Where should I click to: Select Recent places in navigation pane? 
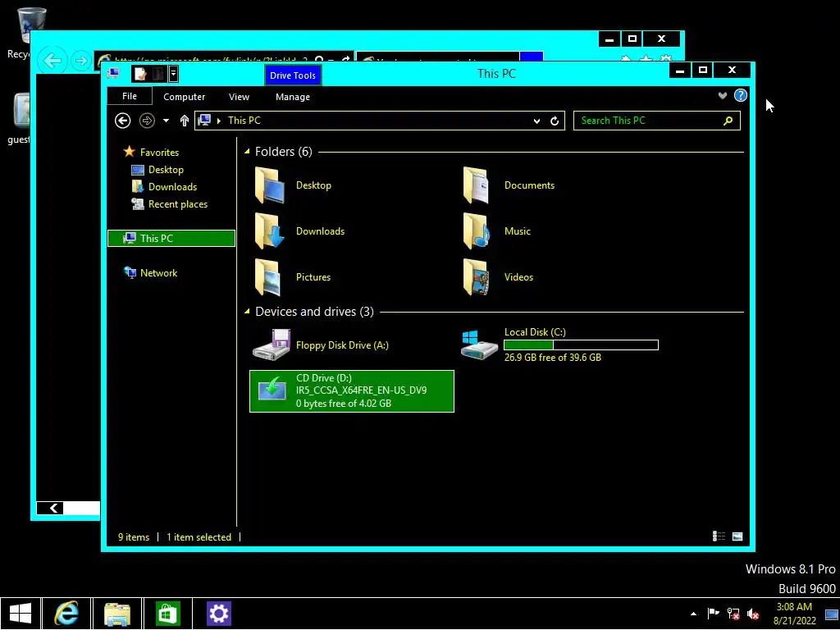click(x=177, y=204)
